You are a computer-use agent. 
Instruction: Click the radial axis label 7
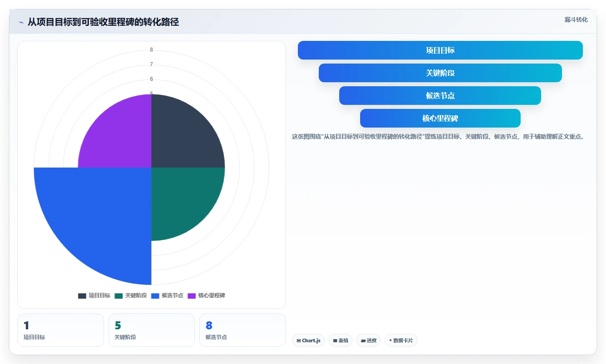152,64
